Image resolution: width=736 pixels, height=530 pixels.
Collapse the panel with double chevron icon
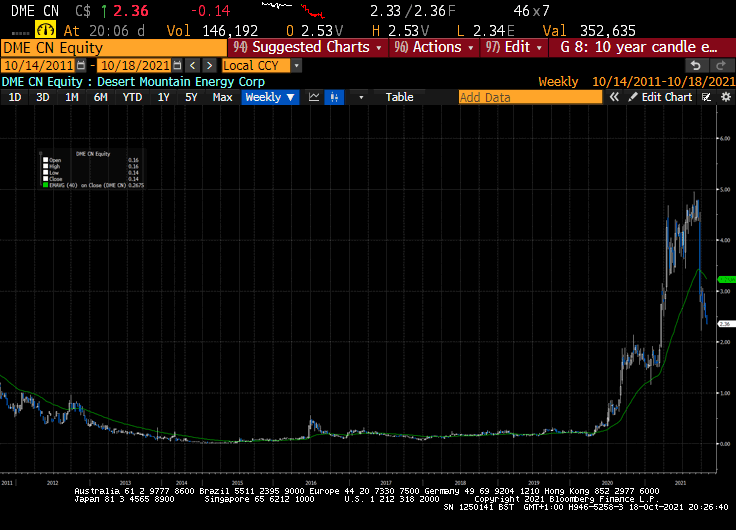click(613, 97)
